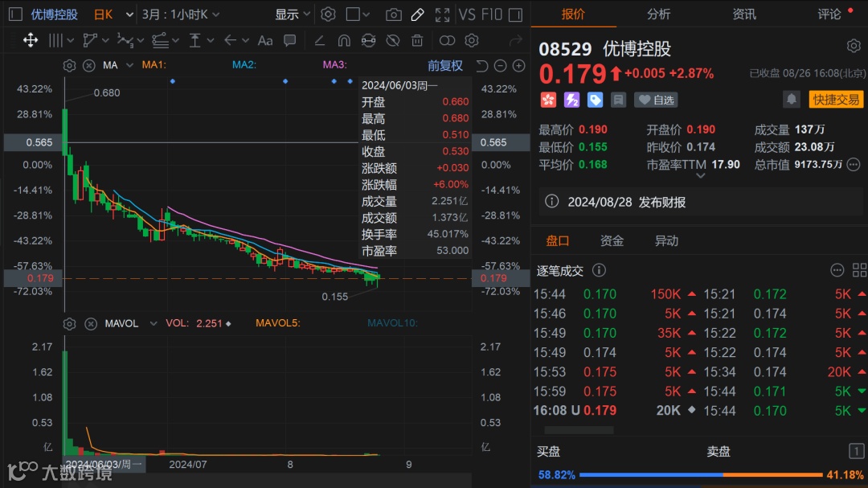
Task: Toggle the left sidebar panel icon
Action: tap(15, 14)
